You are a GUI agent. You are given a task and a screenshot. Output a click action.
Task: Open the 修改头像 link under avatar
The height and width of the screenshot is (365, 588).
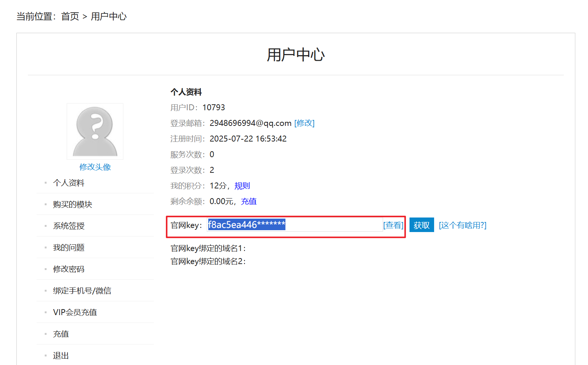click(x=95, y=167)
